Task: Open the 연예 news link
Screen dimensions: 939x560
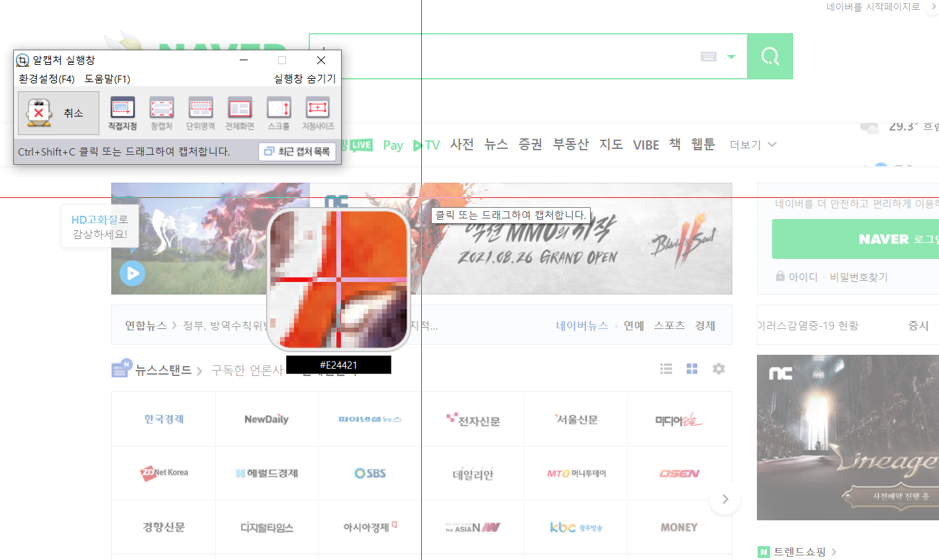Action: point(634,325)
